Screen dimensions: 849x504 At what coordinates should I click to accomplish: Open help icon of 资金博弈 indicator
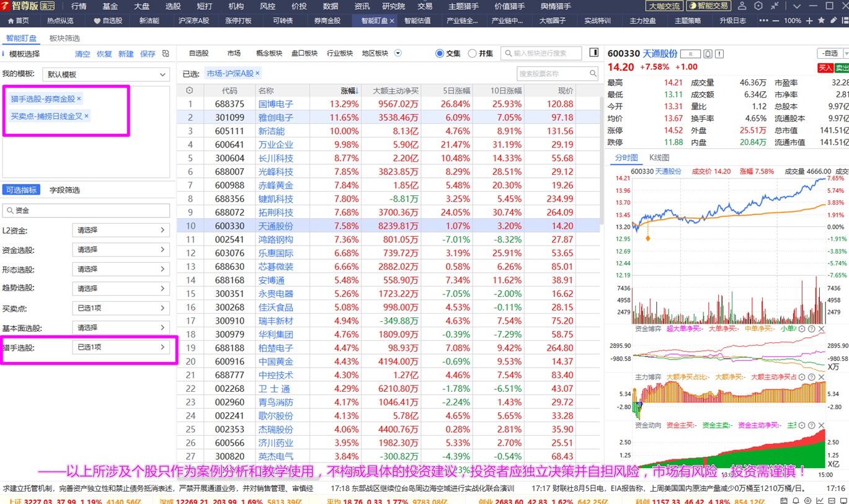point(811,329)
